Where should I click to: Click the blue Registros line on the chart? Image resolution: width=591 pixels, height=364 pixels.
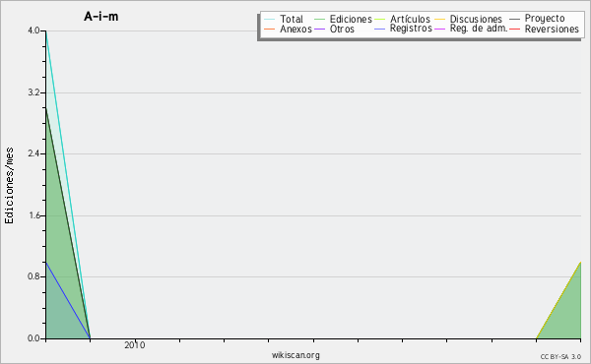click(68, 300)
